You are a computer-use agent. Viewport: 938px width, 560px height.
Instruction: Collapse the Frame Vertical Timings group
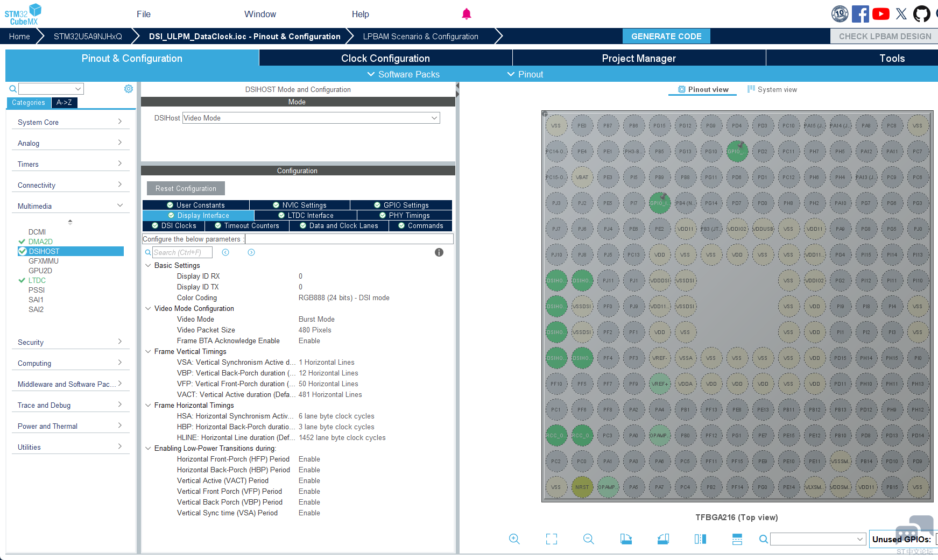click(x=148, y=351)
